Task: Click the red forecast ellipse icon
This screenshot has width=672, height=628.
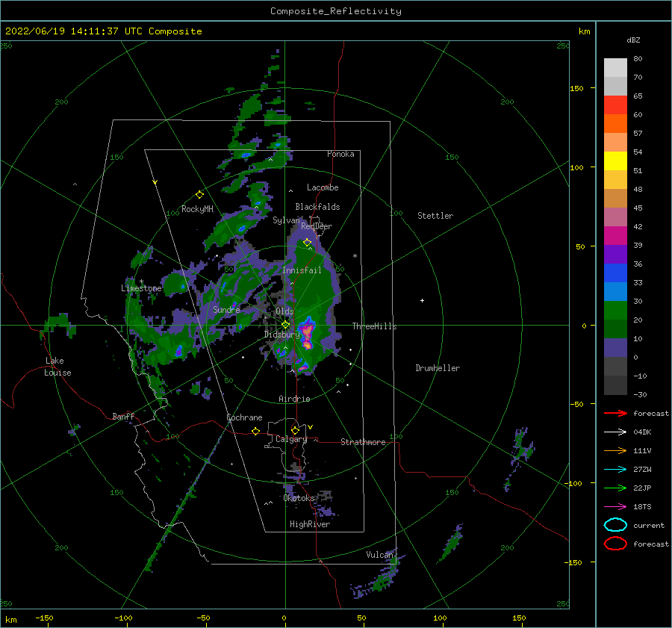Action: point(615,544)
